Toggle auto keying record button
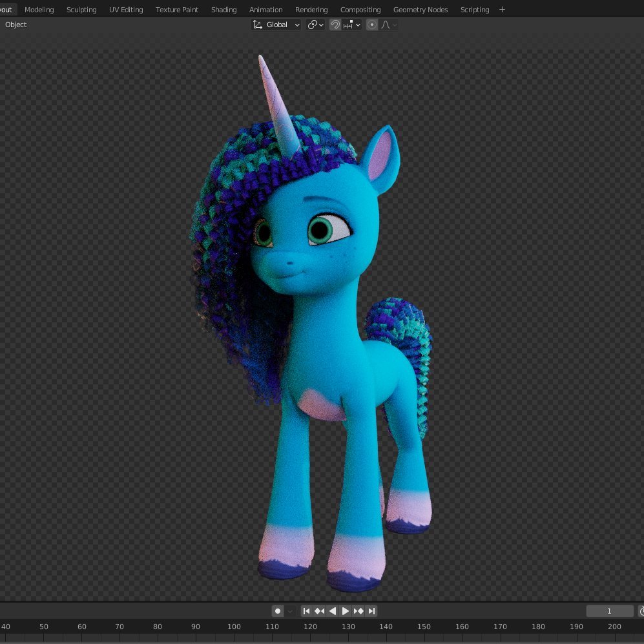Image resolution: width=644 pixels, height=644 pixels. tap(278, 611)
